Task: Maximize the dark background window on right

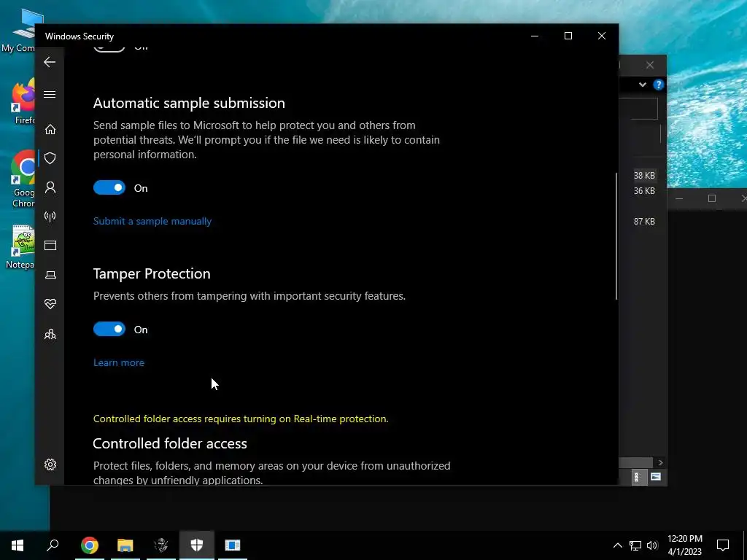Action: [712, 198]
